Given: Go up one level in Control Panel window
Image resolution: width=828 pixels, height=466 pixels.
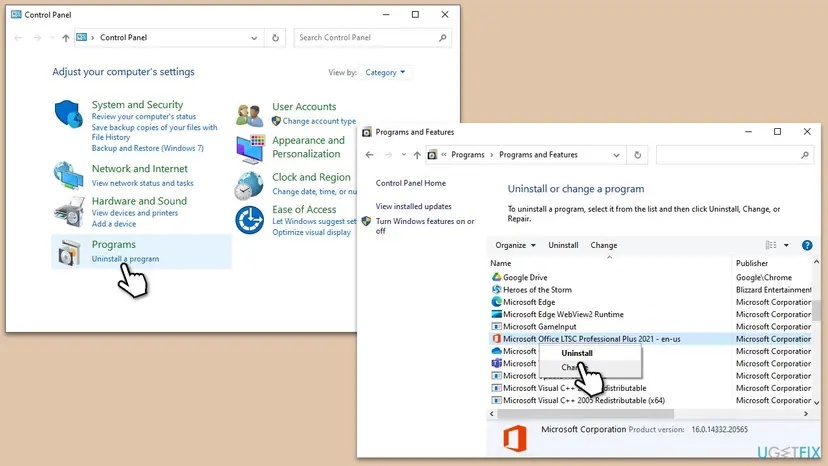Looking at the screenshot, I should point(65,38).
